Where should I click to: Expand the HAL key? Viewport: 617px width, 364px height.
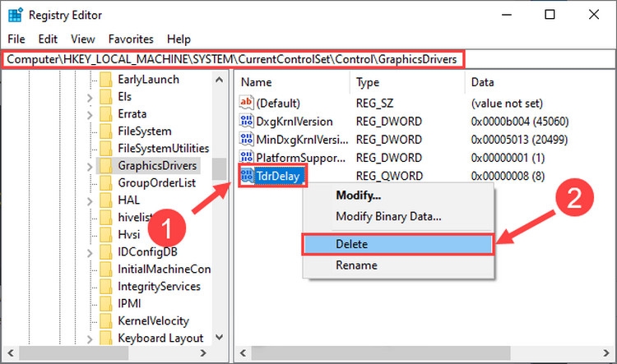click(x=90, y=201)
